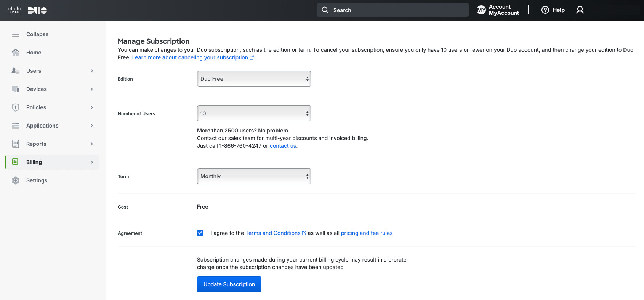Click the 'Number of Users' label

tap(136, 113)
